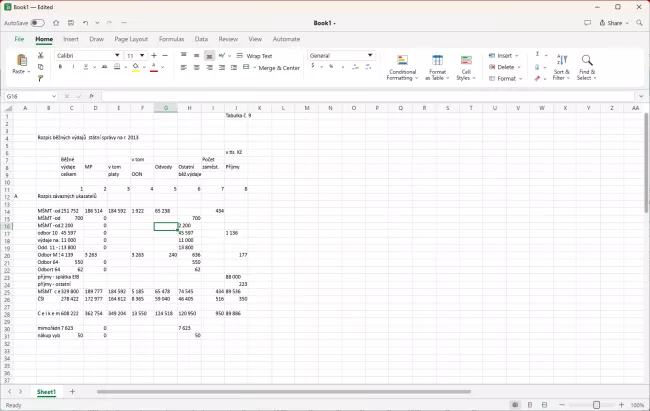The image size is (650, 411).
Task: Click the strikethrough icon
Action: click(104, 67)
